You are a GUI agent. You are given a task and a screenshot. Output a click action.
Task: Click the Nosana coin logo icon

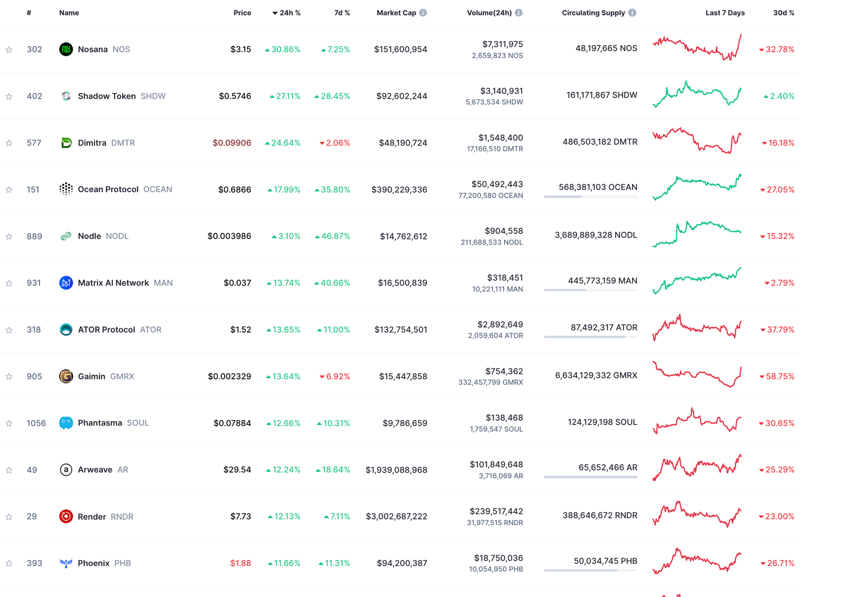66,49
